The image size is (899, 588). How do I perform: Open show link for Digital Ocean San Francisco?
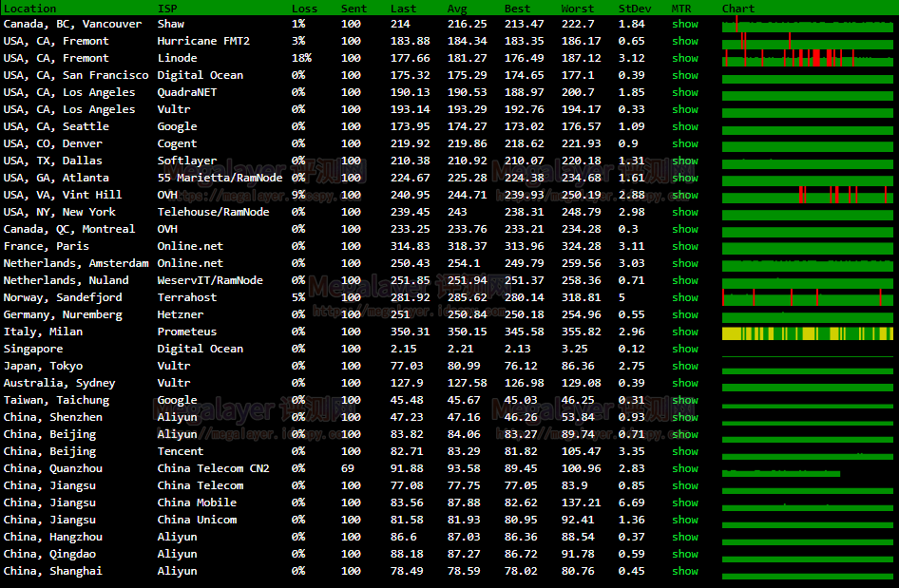coord(685,75)
